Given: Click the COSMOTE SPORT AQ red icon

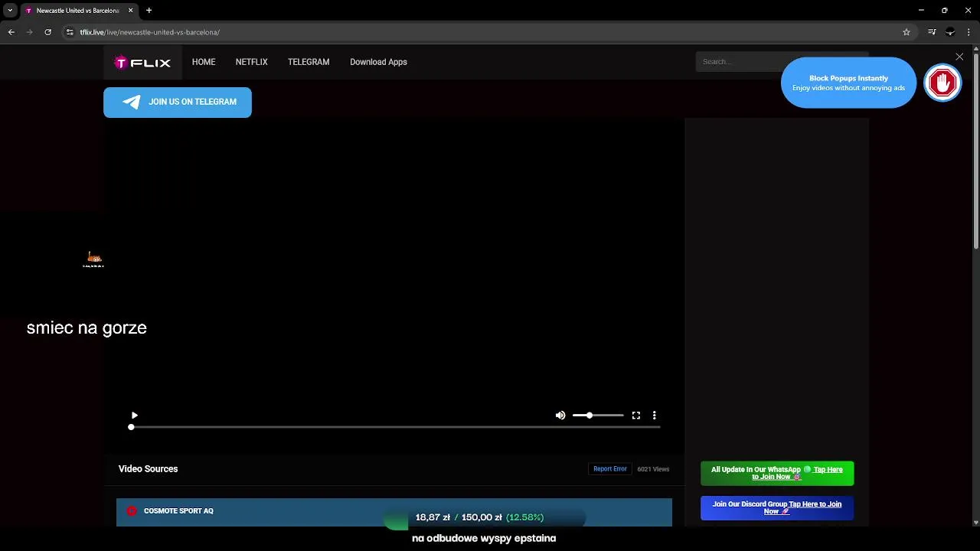Looking at the screenshot, I should (x=132, y=511).
